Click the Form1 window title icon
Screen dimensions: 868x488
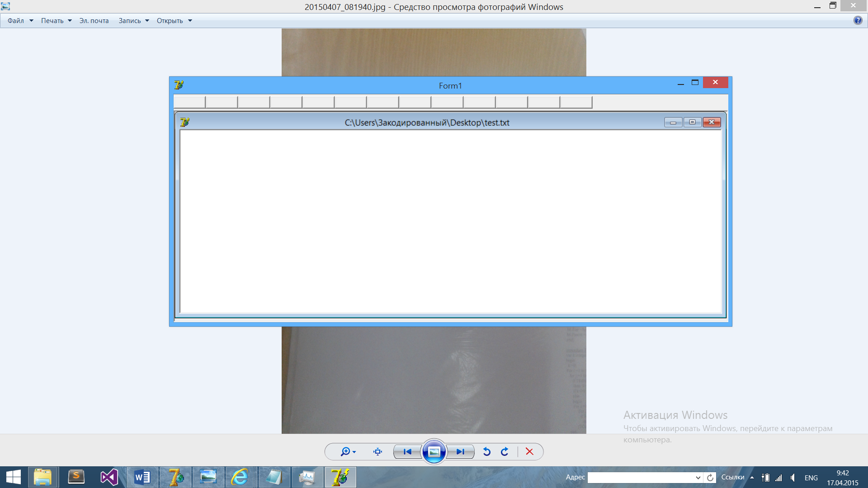(x=179, y=84)
